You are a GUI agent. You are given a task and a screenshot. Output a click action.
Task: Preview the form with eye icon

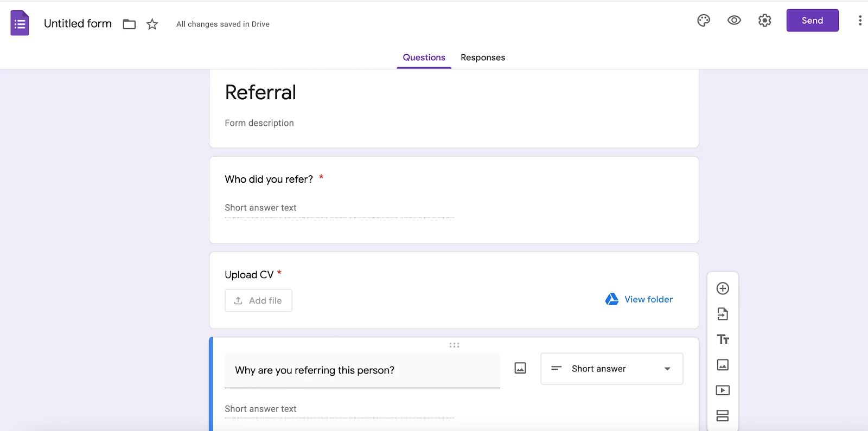[x=734, y=21]
